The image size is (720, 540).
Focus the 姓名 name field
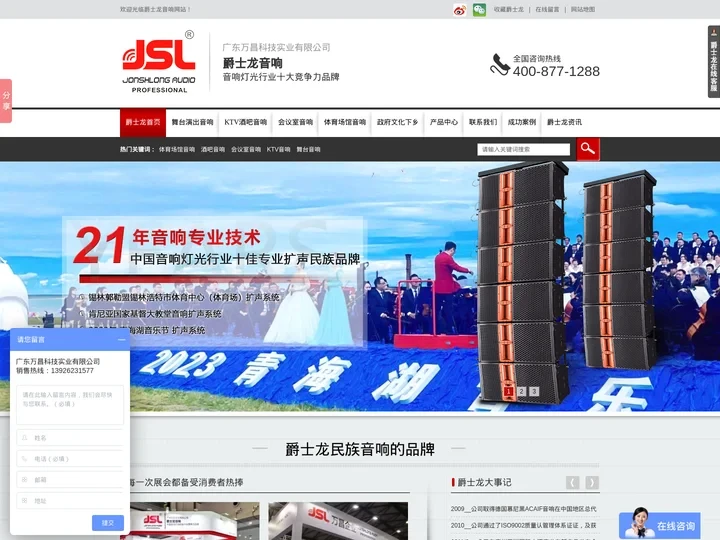coord(70,438)
